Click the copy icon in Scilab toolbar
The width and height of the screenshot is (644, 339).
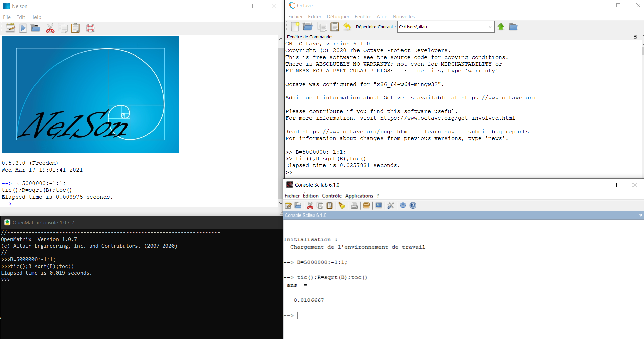point(320,205)
